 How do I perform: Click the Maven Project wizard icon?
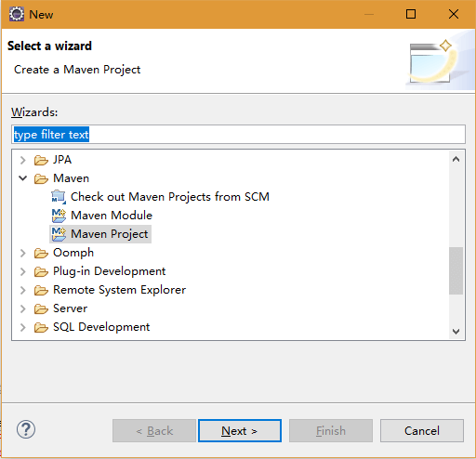coord(59,234)
